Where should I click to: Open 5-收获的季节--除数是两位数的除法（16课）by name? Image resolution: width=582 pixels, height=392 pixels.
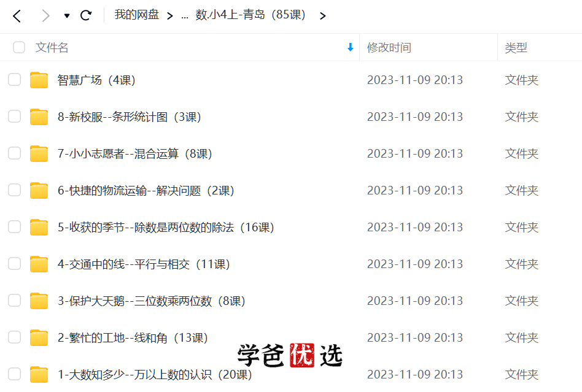coord(166,228)
